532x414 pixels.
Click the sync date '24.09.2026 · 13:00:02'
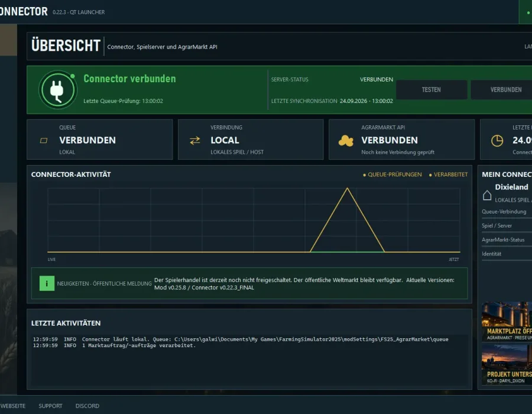click(x=366, y=101)
